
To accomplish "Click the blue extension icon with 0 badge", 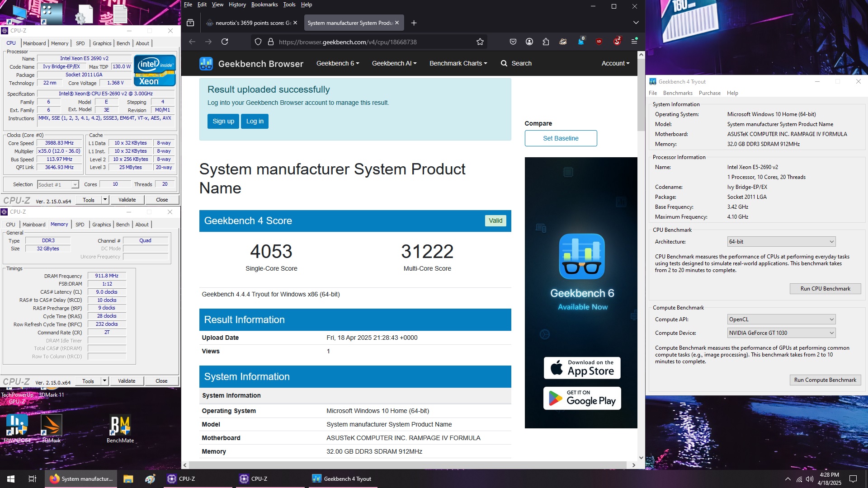I will [x=581, y=41].
